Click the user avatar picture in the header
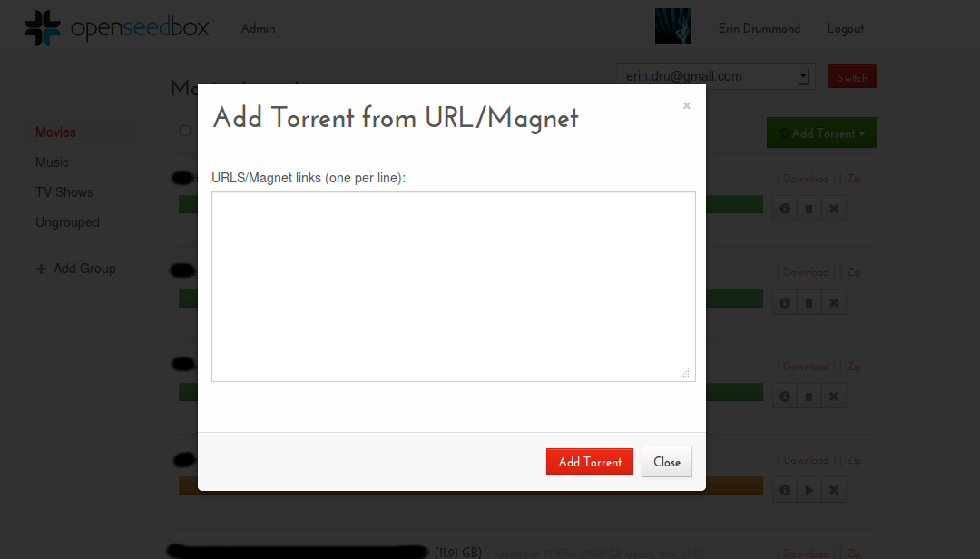Image resolution: width=980 pixels, height=559 pixels. pos(672,27)
